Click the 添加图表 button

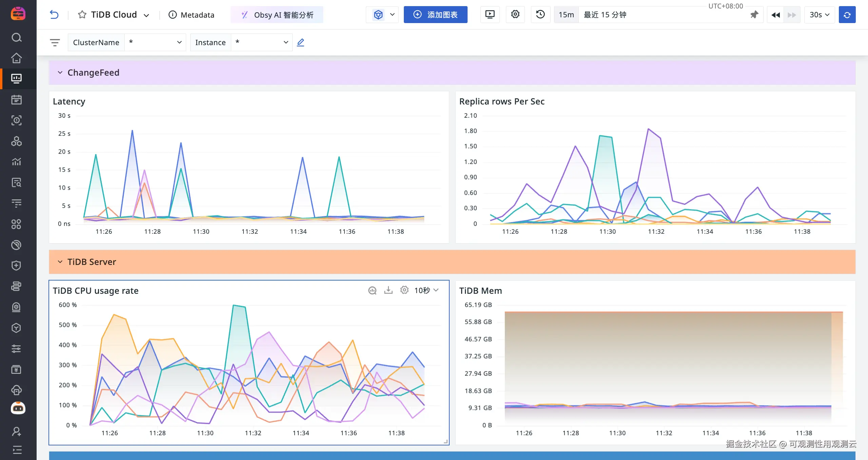pyautogui.click(x=435, y=15)
